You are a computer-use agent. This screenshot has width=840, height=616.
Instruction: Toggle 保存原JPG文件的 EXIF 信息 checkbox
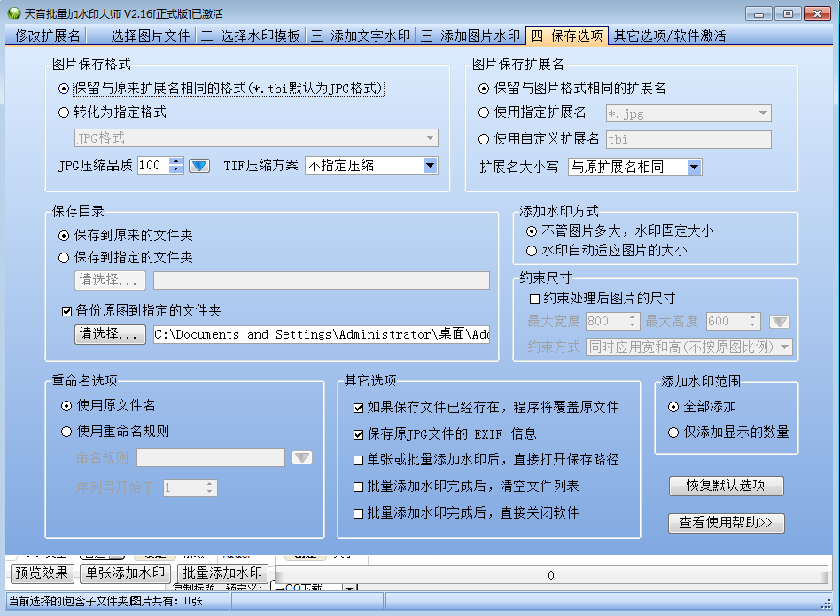tap(358, 434)
